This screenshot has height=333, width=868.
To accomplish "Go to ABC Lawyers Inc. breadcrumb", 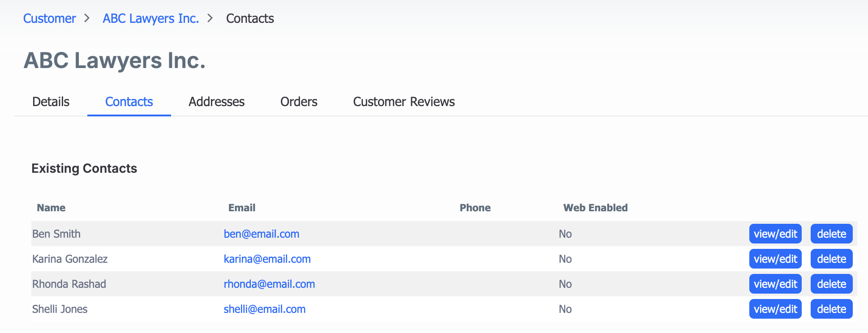I will 150,18.
